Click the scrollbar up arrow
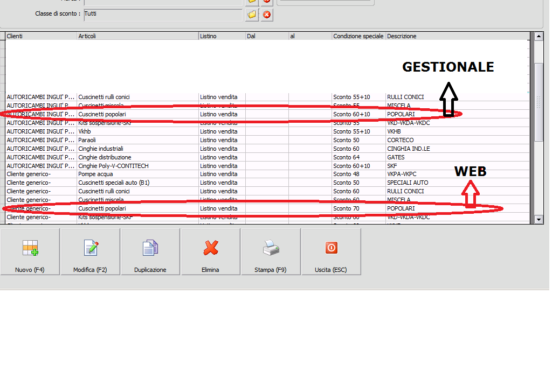 (x=539, y=36)
